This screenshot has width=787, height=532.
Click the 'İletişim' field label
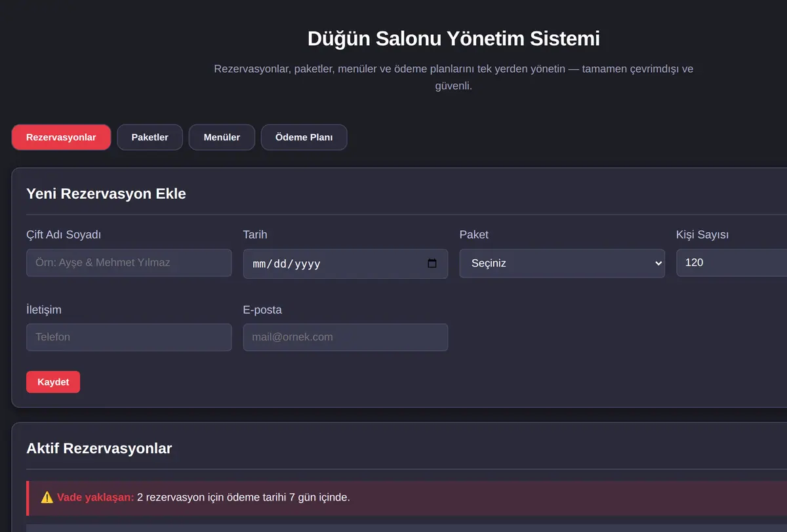tap(44, 310)
